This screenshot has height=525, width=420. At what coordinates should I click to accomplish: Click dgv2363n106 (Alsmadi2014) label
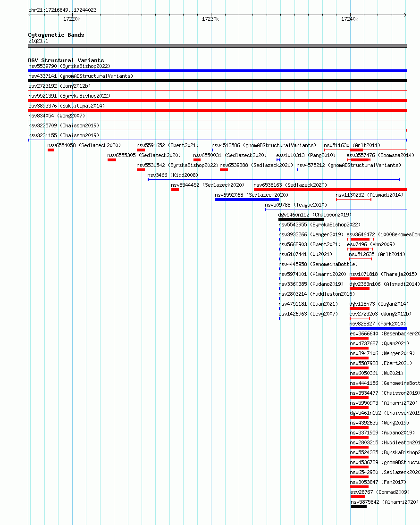pos(385,284)
